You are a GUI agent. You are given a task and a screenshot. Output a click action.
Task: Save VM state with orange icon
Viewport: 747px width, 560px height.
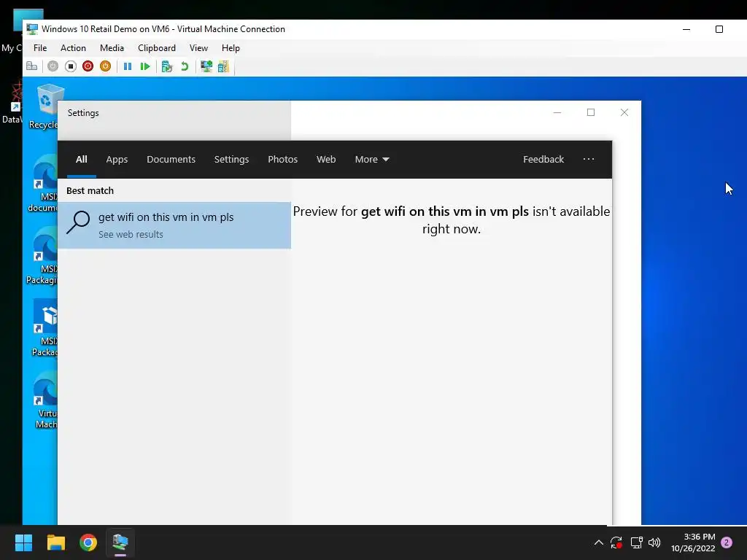105,66
